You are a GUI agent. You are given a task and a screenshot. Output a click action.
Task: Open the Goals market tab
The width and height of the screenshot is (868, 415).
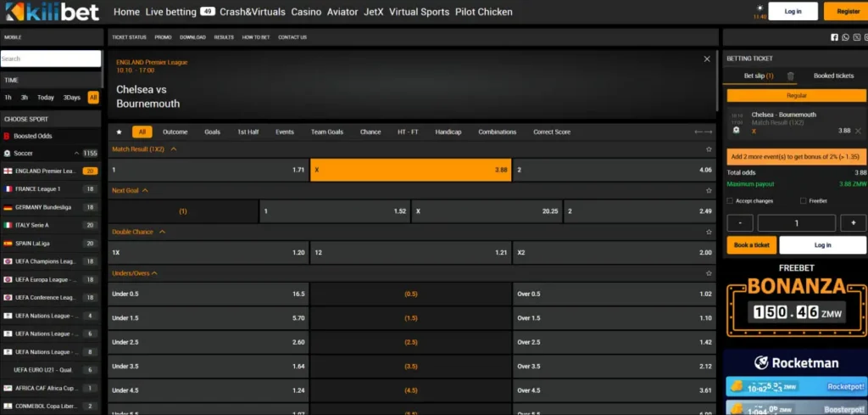pyautogui.click(x=212, y=132)
